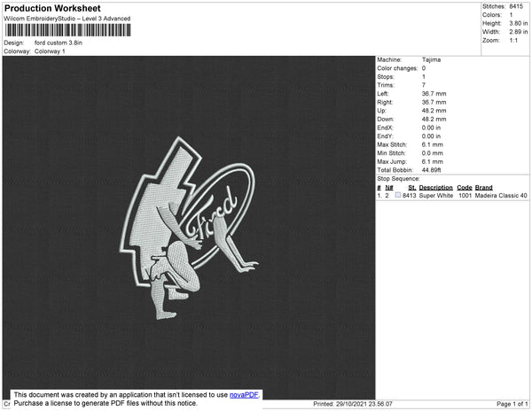Viewport: 532px width, 411px height.
Task: Select the 'Super White' thread description
Action: 436,196
